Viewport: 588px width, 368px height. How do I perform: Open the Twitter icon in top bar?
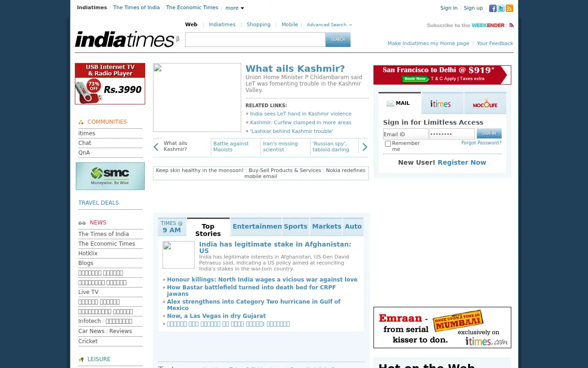[x=501, y=8]
